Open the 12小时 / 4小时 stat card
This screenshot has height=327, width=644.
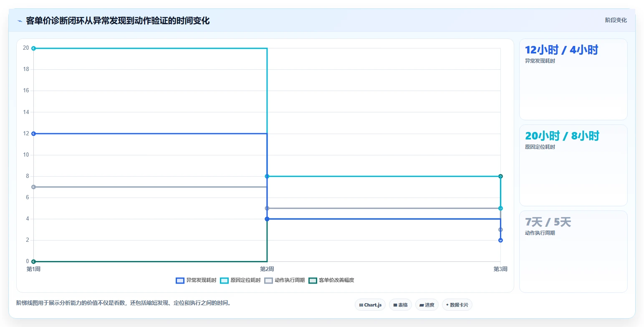(573, 79)
